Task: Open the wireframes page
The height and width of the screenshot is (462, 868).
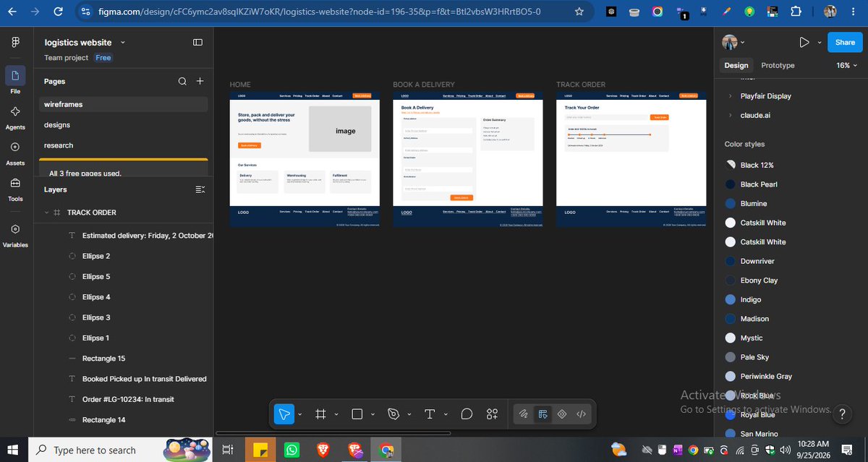Action: pyautogui.click(x=123, y=104)
